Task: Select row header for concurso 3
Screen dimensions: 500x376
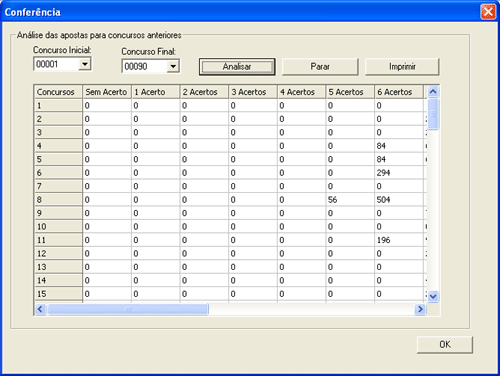Action: coord(59,132)
